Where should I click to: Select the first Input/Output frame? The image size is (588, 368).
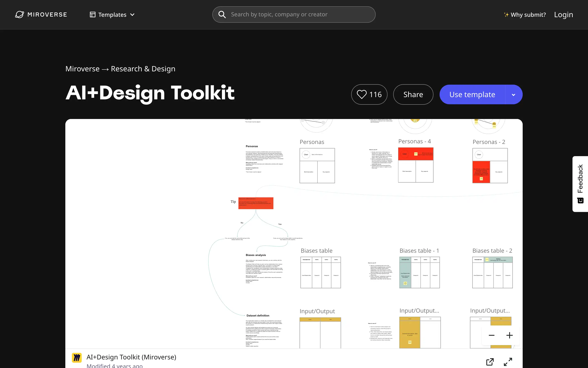tap(320, 333)
